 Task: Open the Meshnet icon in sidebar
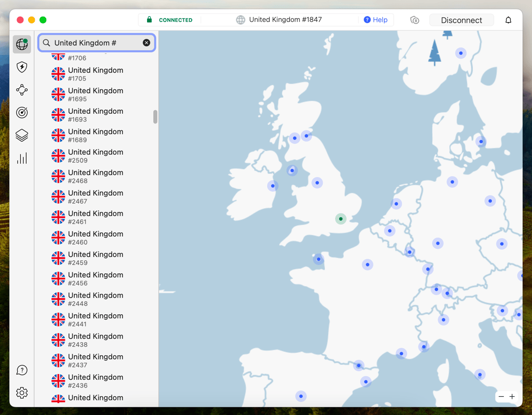22,90
